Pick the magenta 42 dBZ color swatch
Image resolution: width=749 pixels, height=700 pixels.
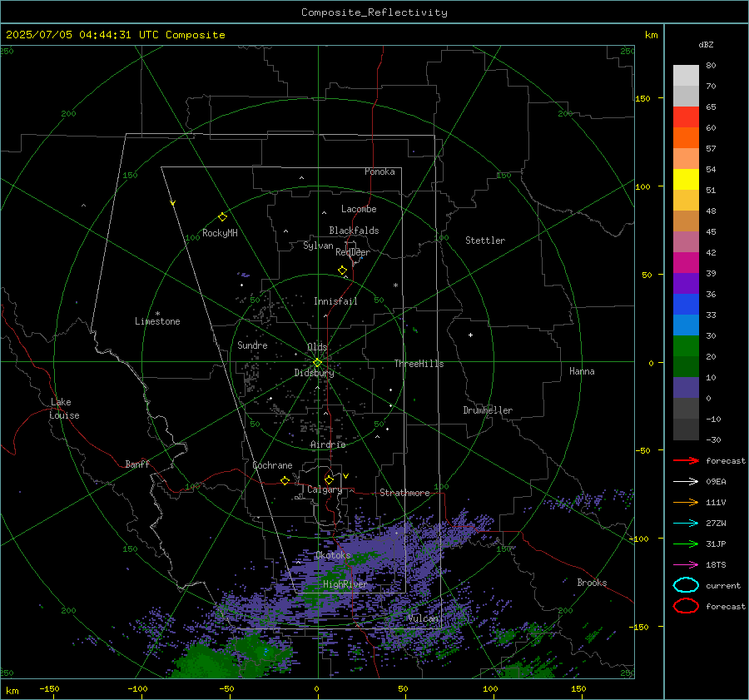[x=686, y=262]
